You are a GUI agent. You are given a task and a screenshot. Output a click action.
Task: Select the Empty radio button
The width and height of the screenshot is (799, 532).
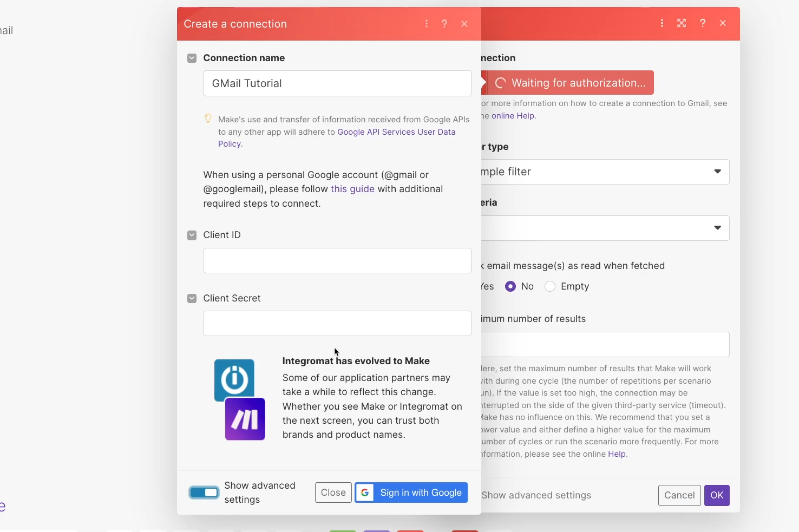click(550, 286)
